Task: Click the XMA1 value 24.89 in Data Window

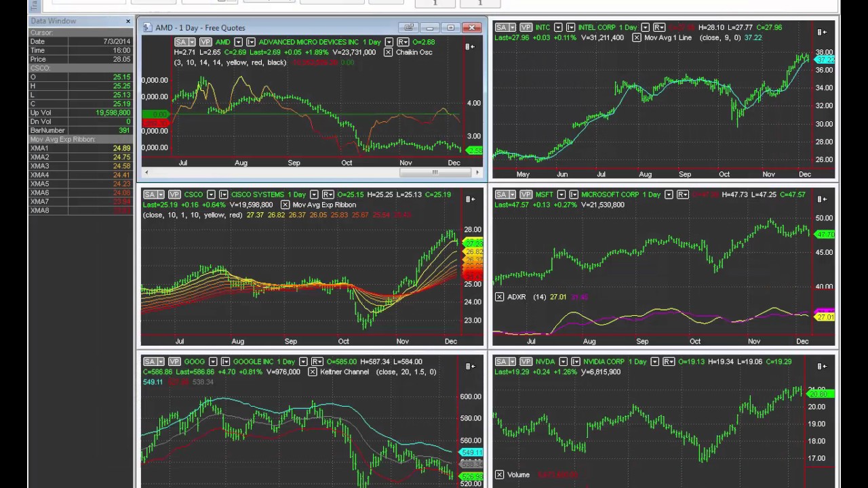Action: [x=122, y=148]
